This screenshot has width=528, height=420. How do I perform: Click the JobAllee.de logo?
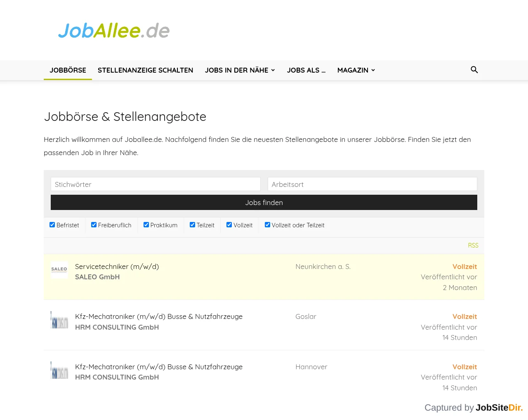[x=114, y=31]
